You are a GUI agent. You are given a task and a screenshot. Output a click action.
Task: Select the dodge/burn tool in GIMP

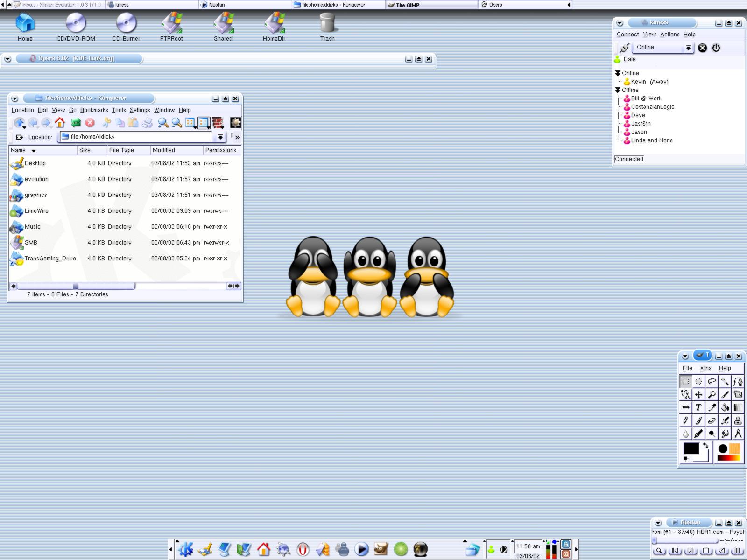[712, 434]
